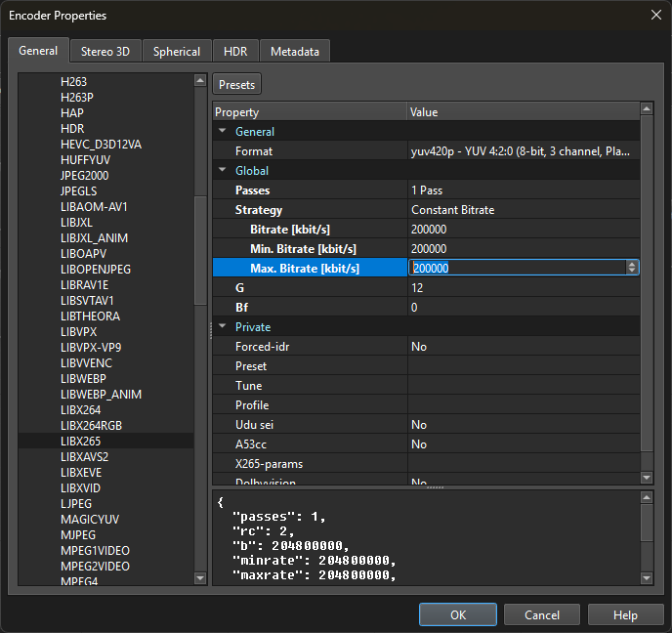Confirm settings with the OK button
Image resolution: width=672 pixels, height=633 pixels.
tap(458, 614)
